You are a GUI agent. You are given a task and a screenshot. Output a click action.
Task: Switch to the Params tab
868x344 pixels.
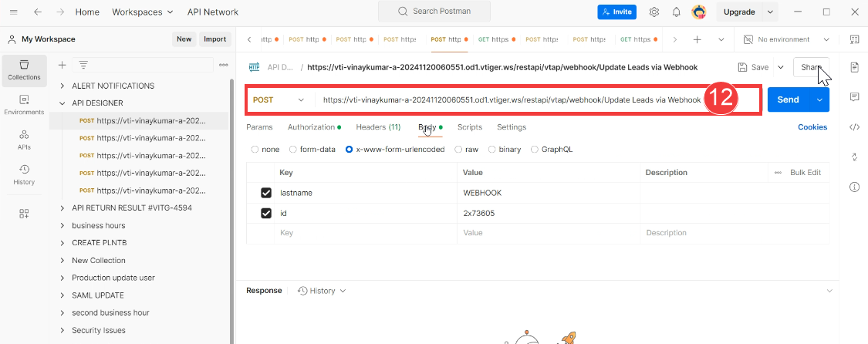pos(259,126)
